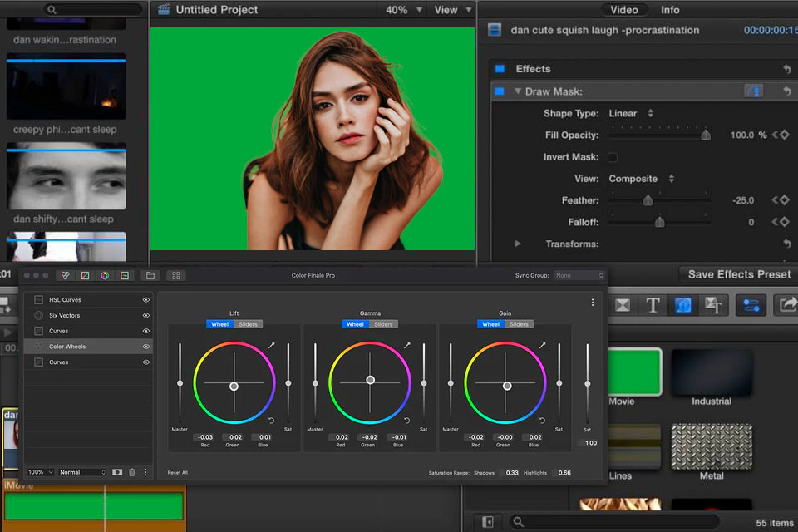Switch to the Video inspector tab

pos(624,10)
